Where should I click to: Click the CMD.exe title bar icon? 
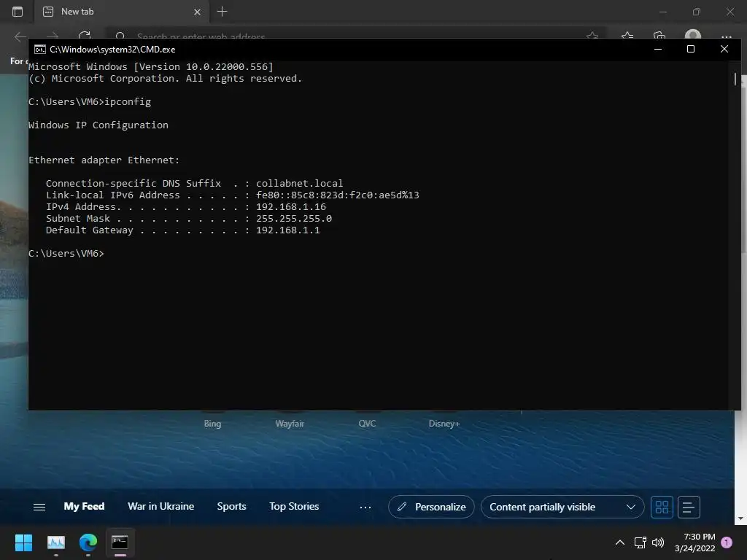point(40,50)
